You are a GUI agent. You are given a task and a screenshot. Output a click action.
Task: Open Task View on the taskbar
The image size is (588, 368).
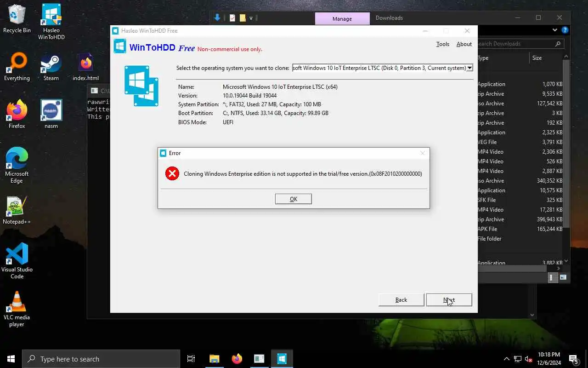tap(191, 359)
